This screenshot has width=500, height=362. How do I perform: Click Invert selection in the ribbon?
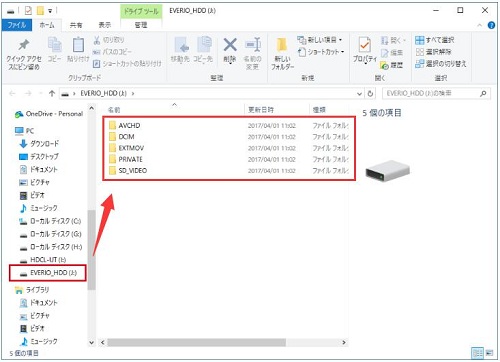click(441, 63)
